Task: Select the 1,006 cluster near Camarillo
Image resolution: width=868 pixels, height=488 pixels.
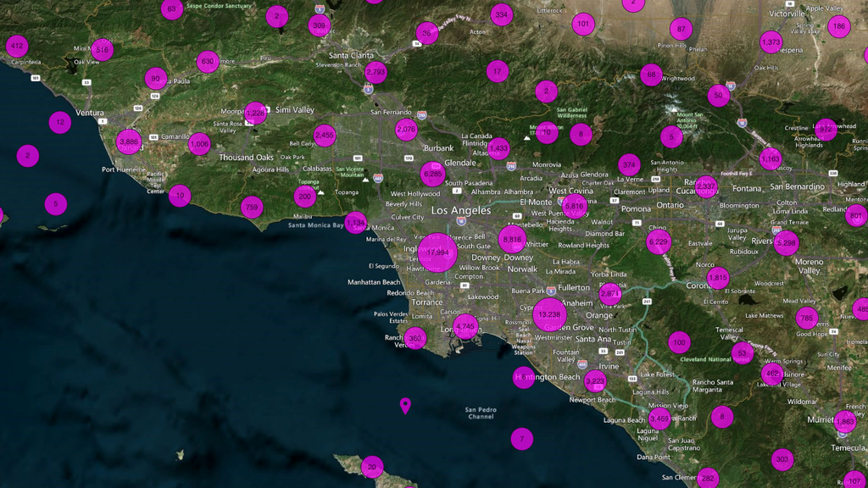Action: tap(199, 144)
